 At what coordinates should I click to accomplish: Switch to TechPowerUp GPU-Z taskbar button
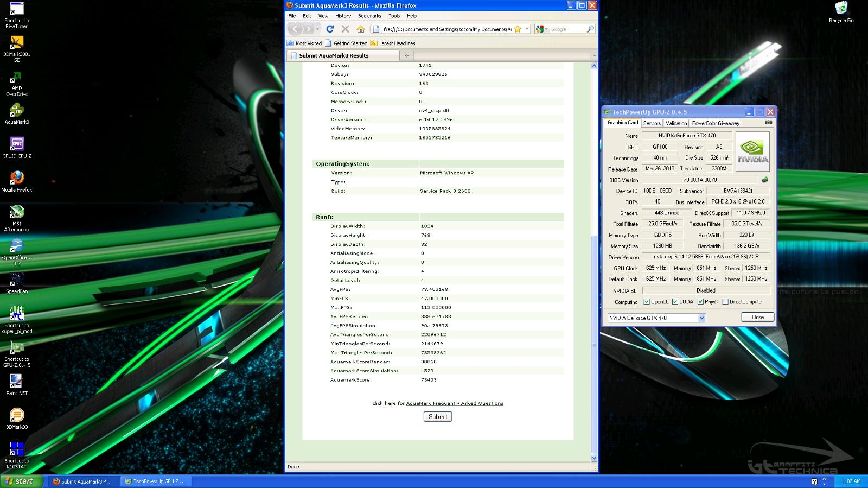point(155,481)
